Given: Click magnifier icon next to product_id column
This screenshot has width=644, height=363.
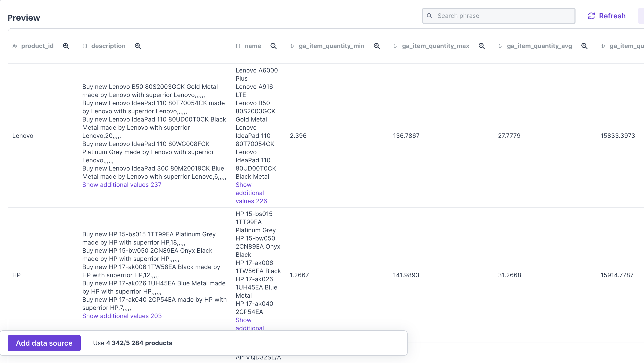Looking at the screenshot, I should click(66, 46).
